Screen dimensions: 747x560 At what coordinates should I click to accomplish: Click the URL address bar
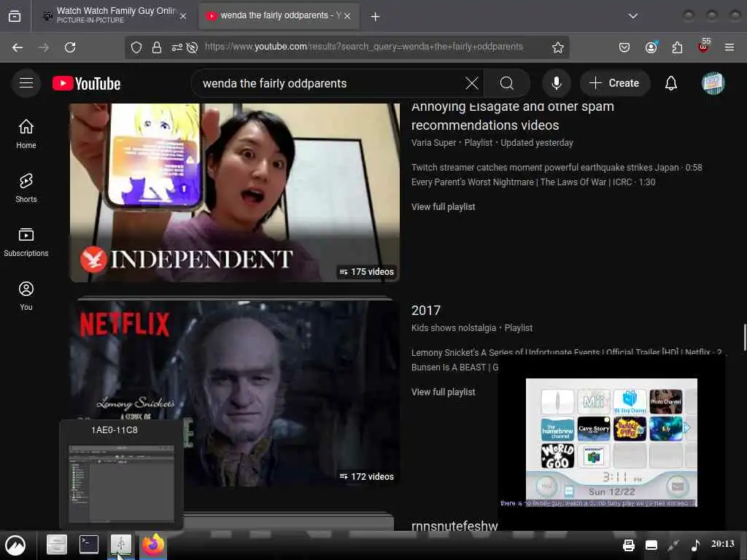coord(364,47)
